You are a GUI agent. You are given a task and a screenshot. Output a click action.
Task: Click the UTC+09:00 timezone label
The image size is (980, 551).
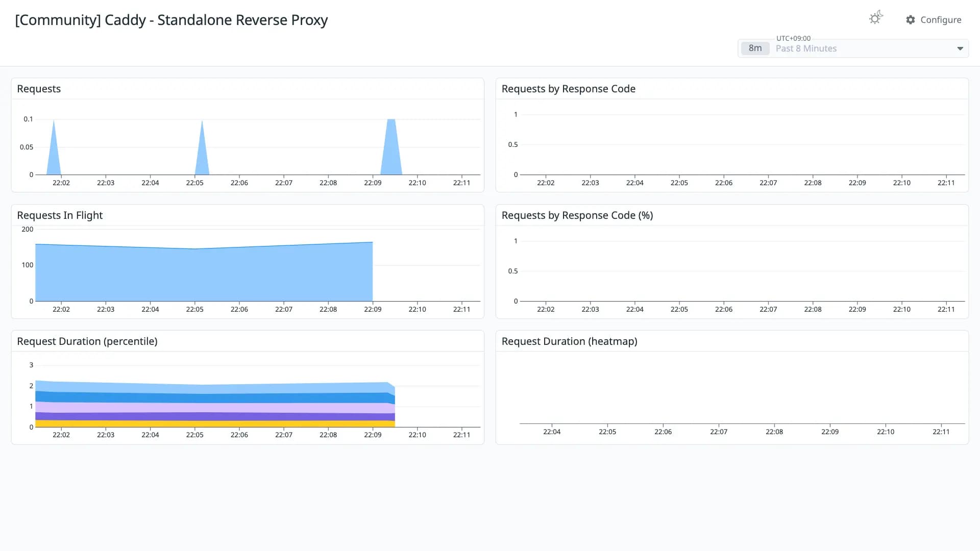point(793,38)
